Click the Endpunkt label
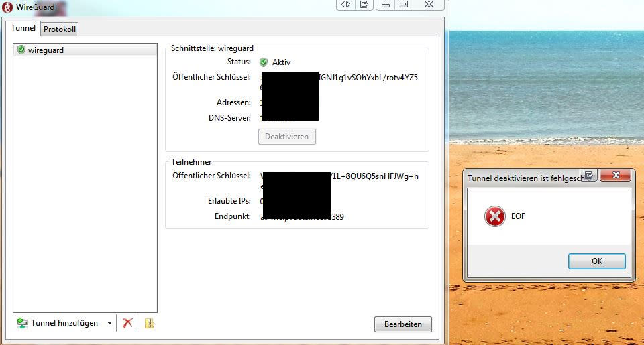The image size is (644, 345). tap(233, 216)
